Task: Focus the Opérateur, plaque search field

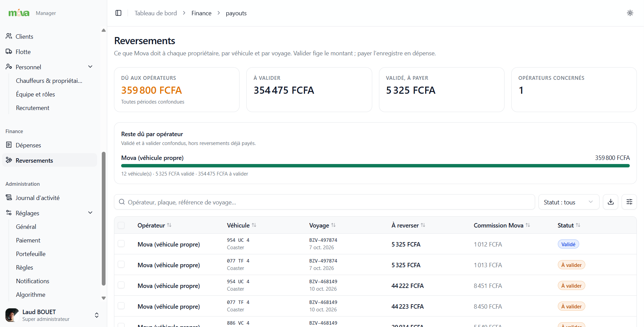Action: [x=324, y=202]
